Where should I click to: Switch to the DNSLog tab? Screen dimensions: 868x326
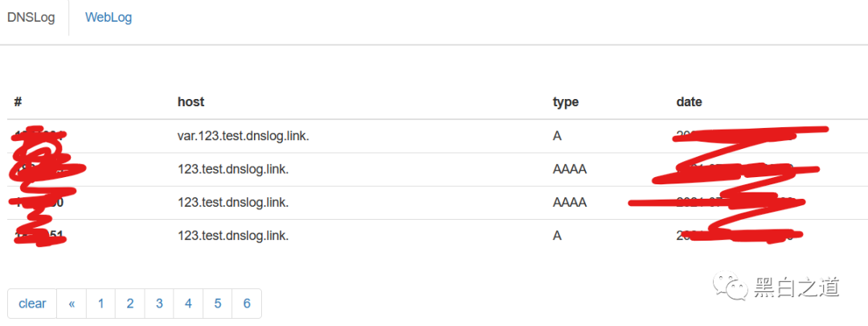(31, 18)
